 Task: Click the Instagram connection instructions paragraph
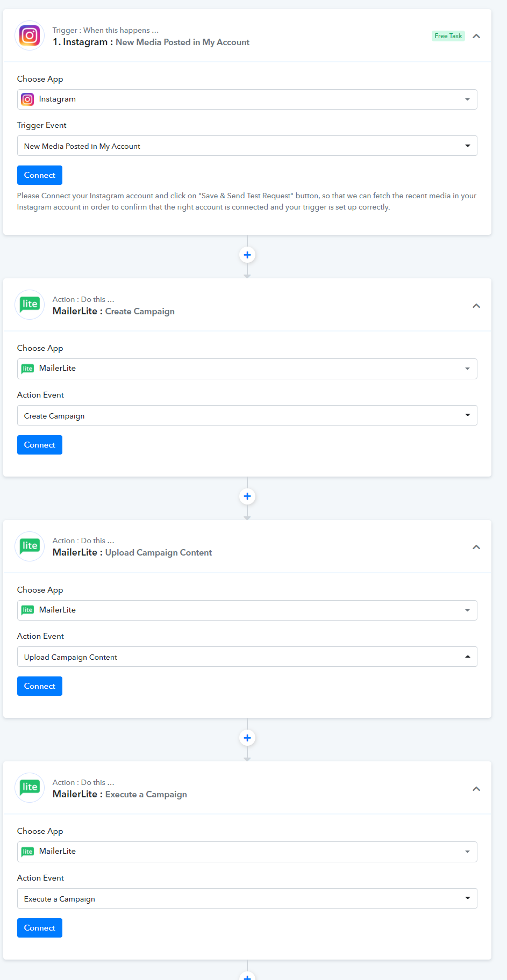click(247, 201)
